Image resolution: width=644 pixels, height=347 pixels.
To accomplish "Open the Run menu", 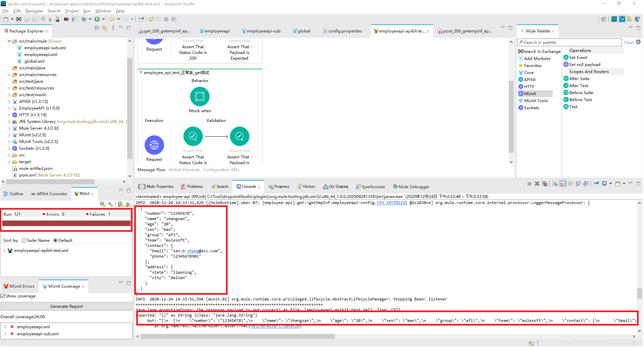I will tap(87, 11).
